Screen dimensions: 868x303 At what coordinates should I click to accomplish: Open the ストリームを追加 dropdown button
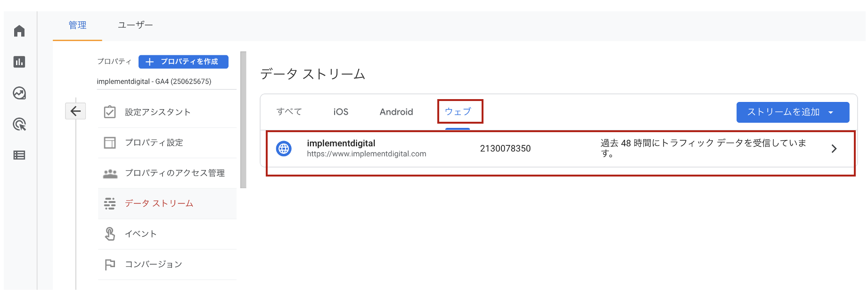[x=793, y=112]
